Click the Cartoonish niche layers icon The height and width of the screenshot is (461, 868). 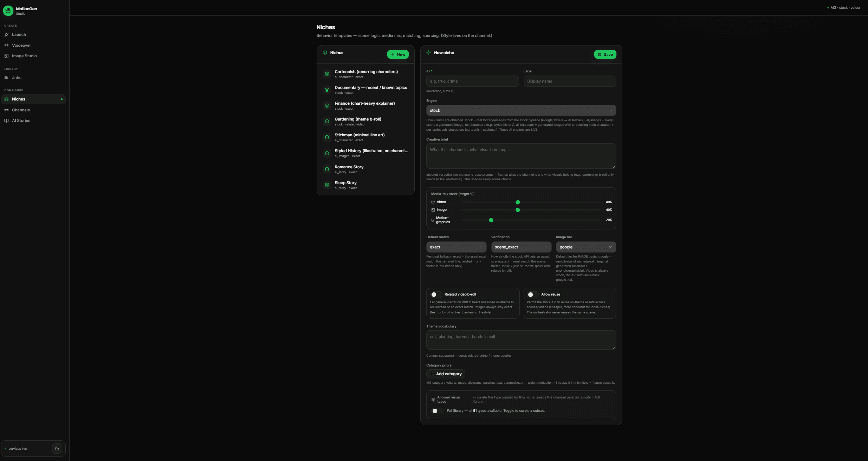pyautogui.click(x=327, y=74)
